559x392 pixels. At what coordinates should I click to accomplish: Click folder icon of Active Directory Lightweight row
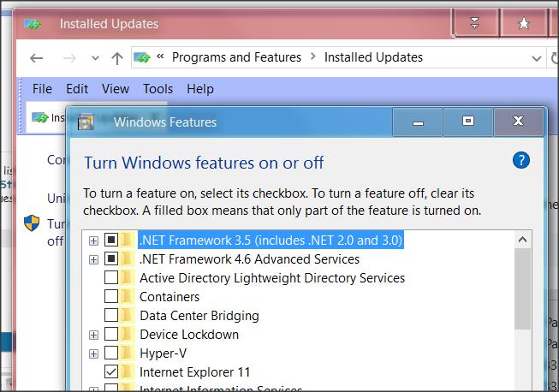coord(127,277)
